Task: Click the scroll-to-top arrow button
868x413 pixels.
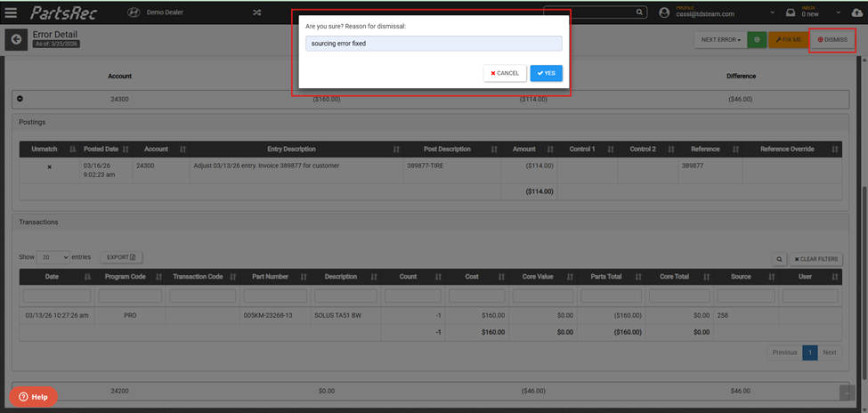Action: tap(847, 392)
